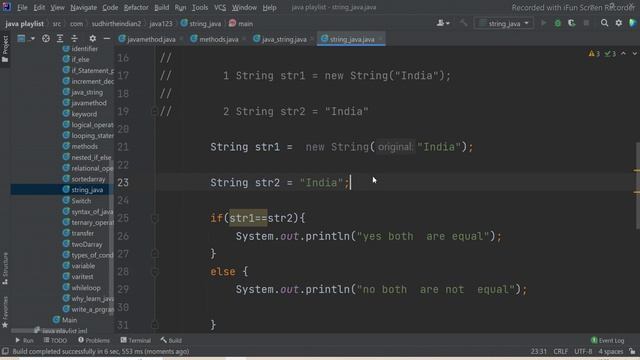Image resolution: width=640 pixels, height=360 pixels.
Task: Fold the if block at line 25
Action: (155, 218)
